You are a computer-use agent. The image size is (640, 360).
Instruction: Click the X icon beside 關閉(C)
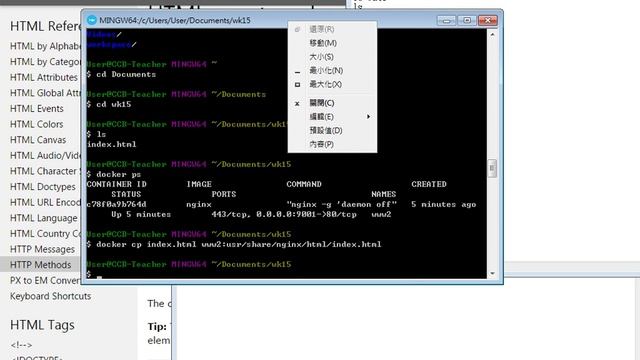297,104
